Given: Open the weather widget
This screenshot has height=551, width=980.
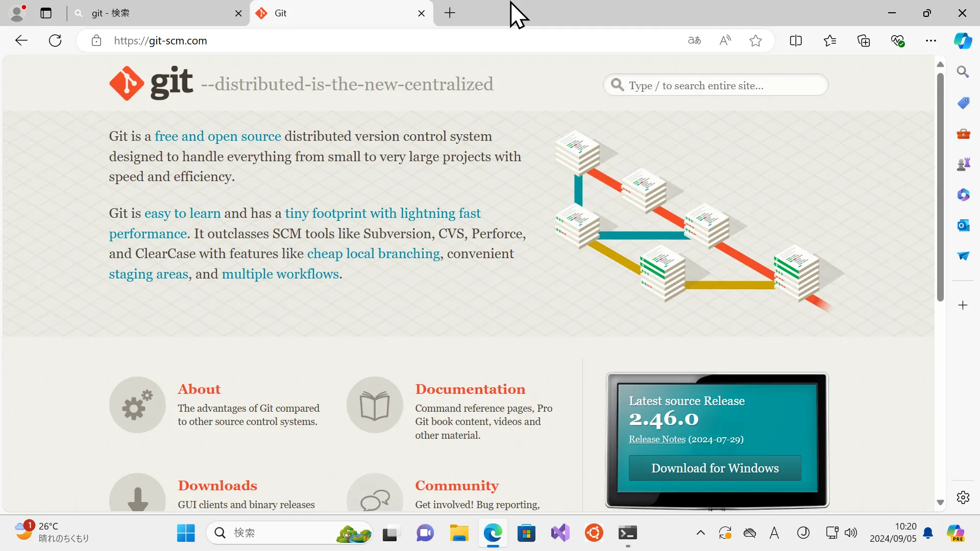Looking at the screenshot, I should (x=52, y=533).
